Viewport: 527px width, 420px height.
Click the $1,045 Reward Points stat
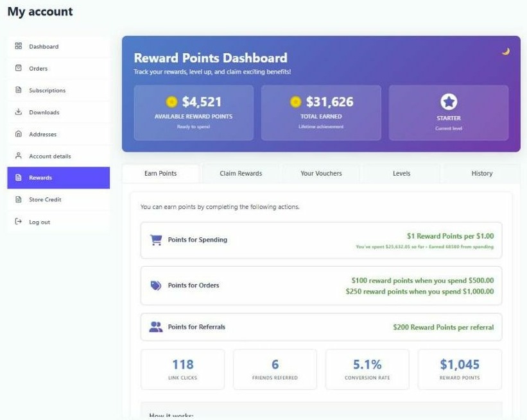460,369
